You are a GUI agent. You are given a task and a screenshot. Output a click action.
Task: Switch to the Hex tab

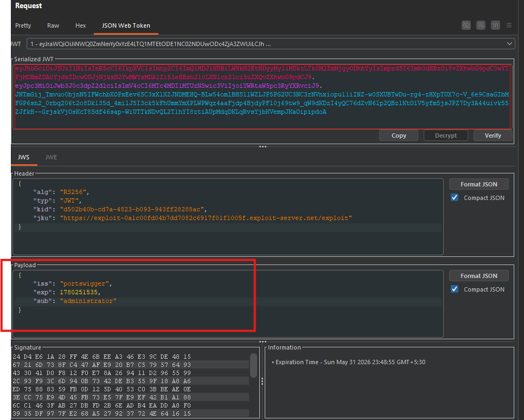tap(80, 25)
